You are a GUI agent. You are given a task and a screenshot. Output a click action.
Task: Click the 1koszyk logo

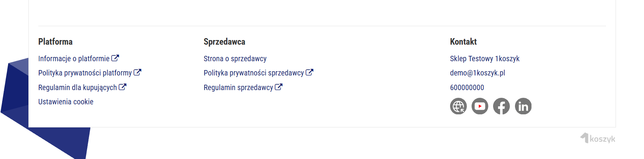pos(598,138)
